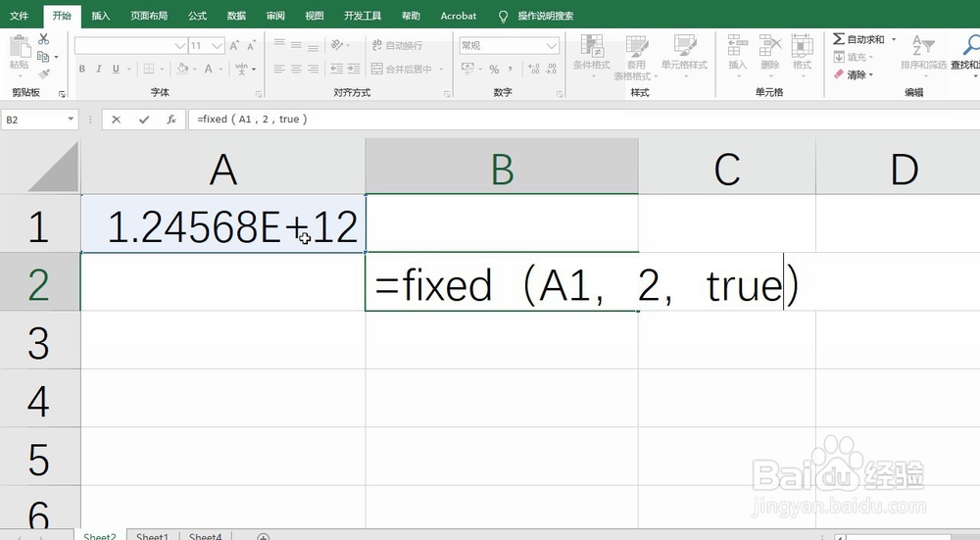Screen dimensions: 980x540
Task: Click the Conditional Formatting 条件格式 icon
Action: point(591,46)
